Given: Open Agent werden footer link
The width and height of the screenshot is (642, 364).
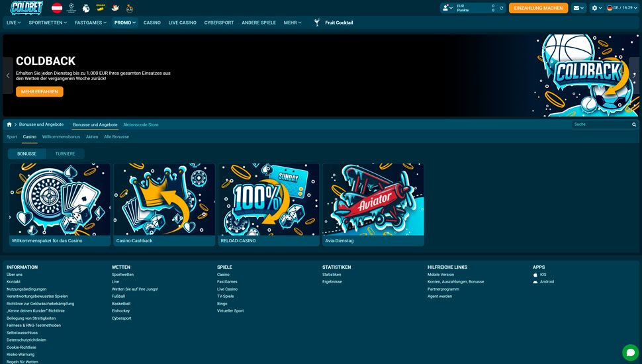Looking at the screenshot, I should pos(439,296).
